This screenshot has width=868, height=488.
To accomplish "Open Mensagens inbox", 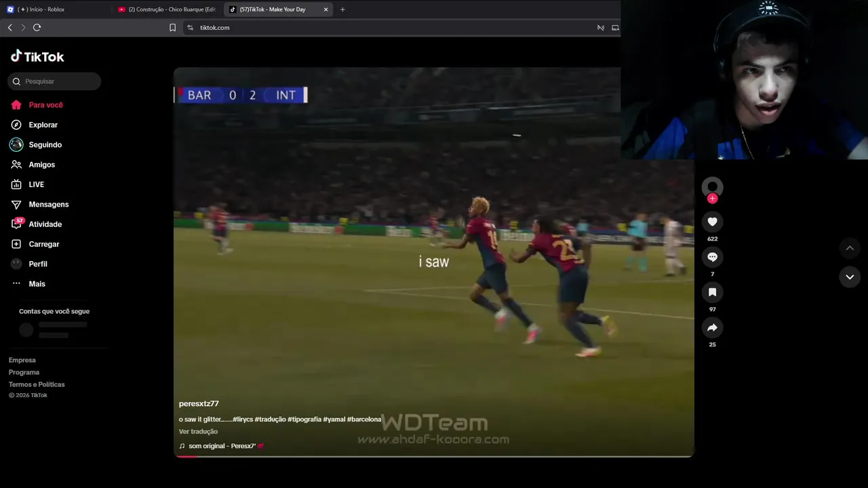I will pos(48,204).
